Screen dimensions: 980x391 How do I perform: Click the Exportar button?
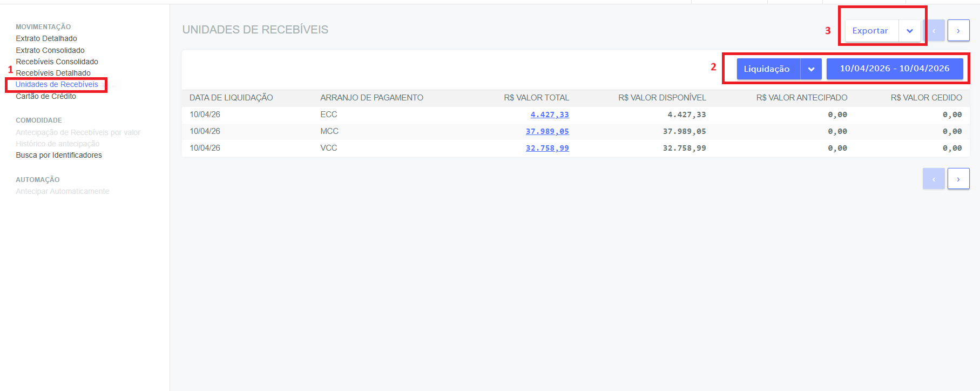point(871,31)
